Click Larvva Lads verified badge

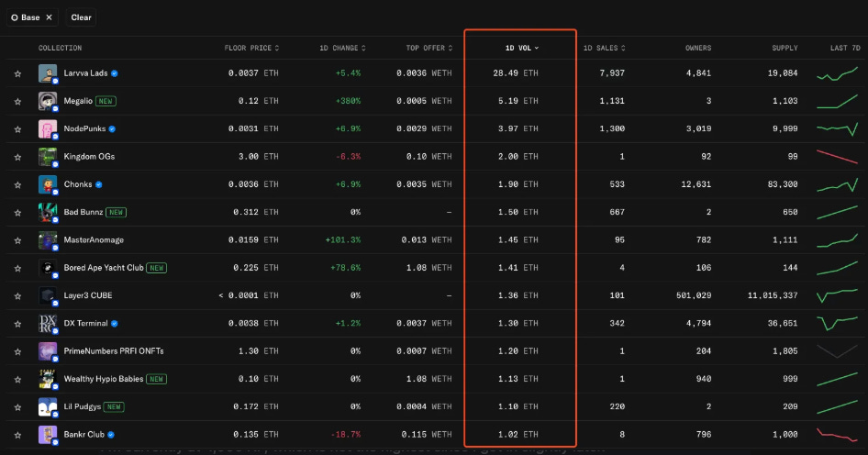(x=115, y=73)
